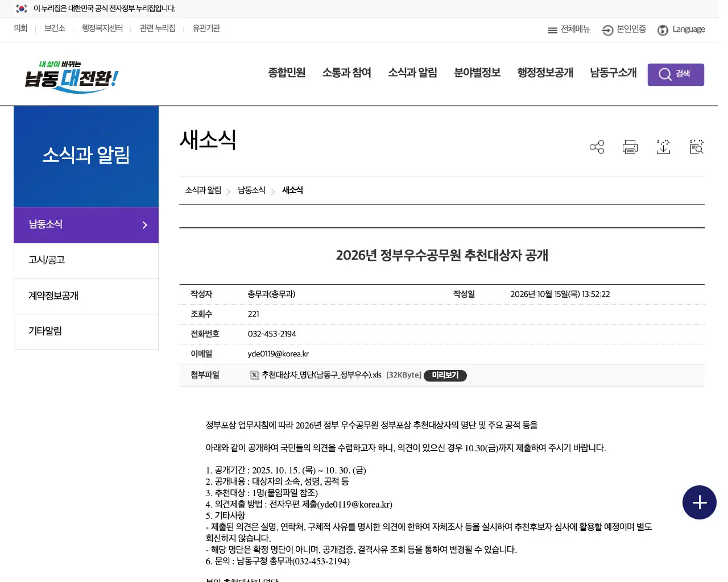Click 소식과 알림 breadcrumb
The width and height of the screenshot is (728, 582).
coord(203,190)
